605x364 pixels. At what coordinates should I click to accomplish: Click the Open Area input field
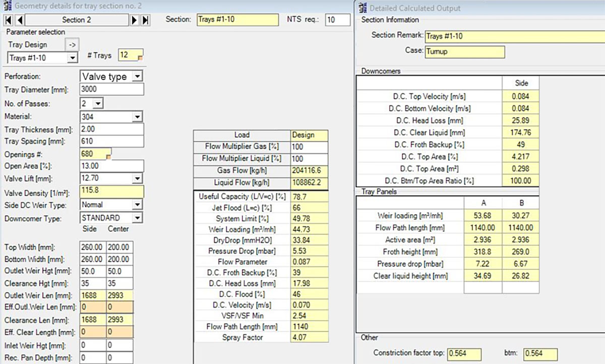click(112, 166)
